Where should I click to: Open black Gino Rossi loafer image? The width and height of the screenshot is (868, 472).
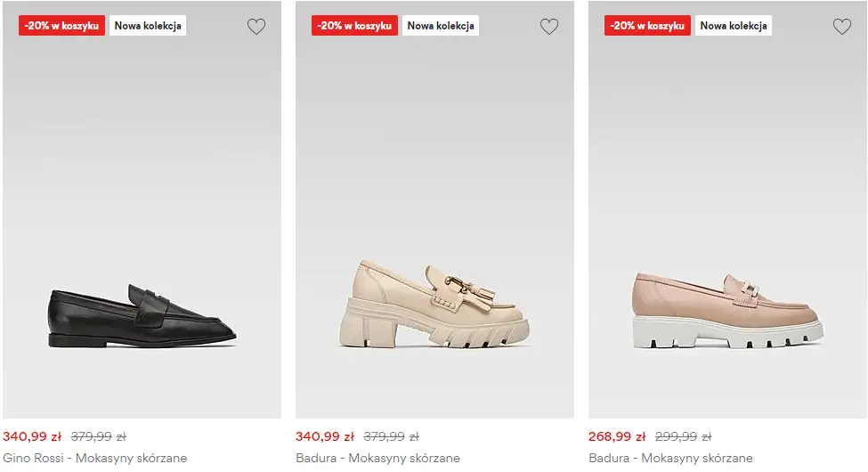[142, 316]
